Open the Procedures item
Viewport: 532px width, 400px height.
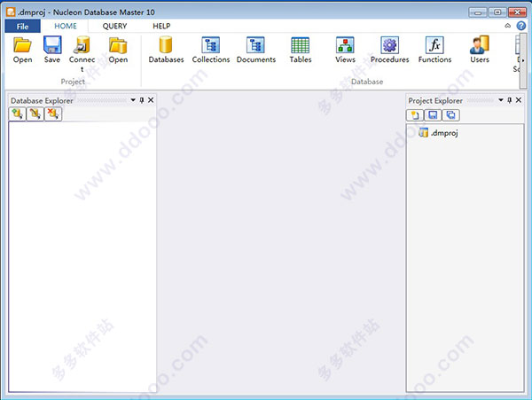389,50
